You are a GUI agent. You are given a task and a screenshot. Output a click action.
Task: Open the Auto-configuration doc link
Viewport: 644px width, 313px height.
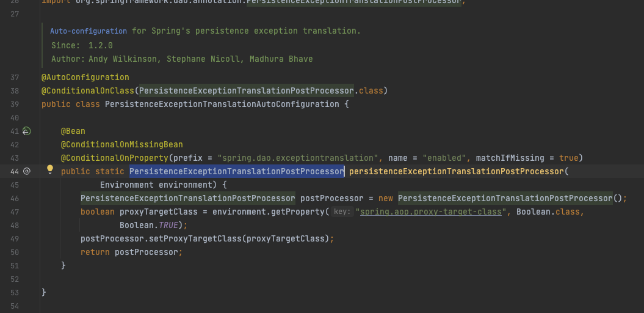tap(89, 31)
